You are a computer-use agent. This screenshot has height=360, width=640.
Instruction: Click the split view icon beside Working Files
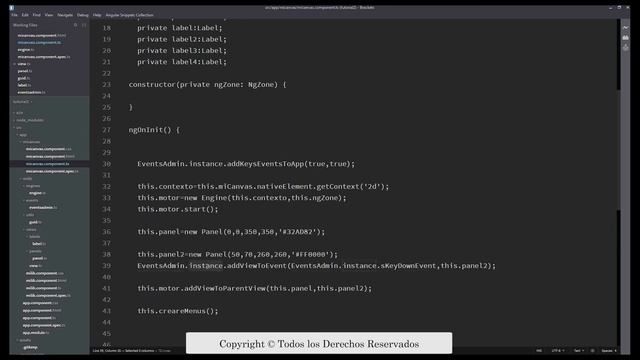(x=84, y=25)
